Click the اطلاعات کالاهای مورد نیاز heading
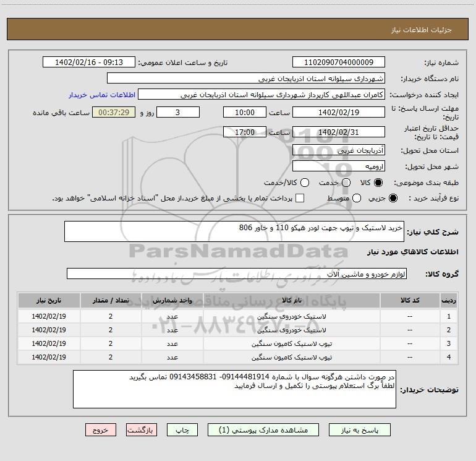 point(413,252)
